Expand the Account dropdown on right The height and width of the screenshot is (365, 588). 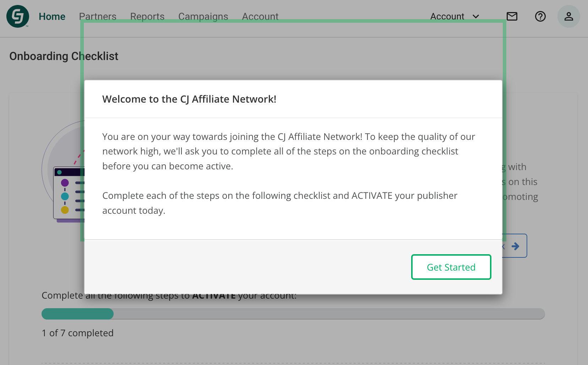[455, 16]
